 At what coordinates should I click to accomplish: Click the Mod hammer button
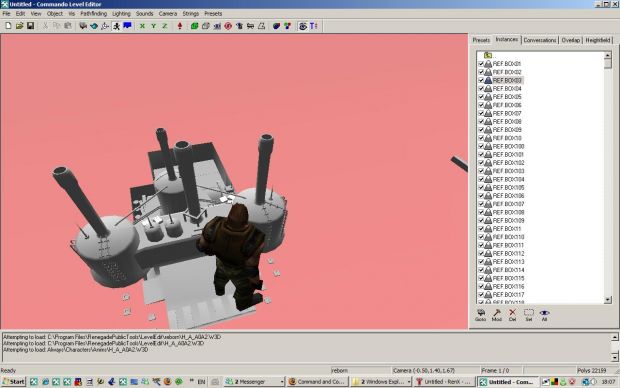point(497,315)
